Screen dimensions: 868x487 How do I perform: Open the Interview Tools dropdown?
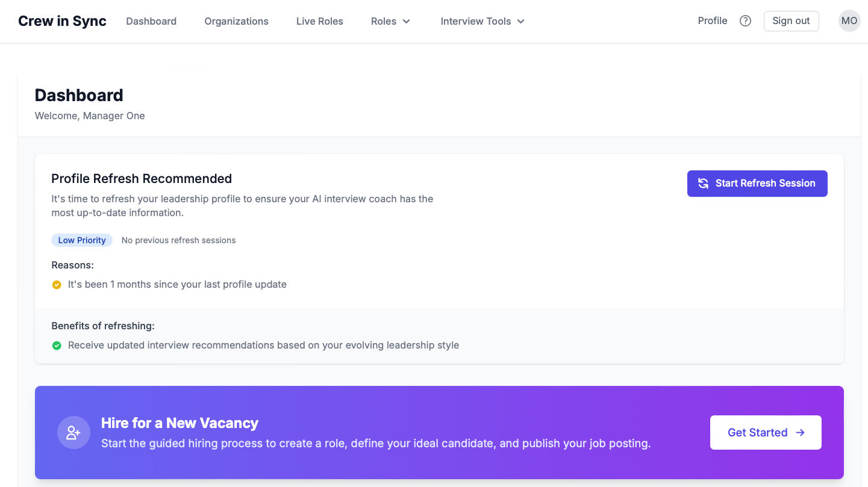coord(482,21)
